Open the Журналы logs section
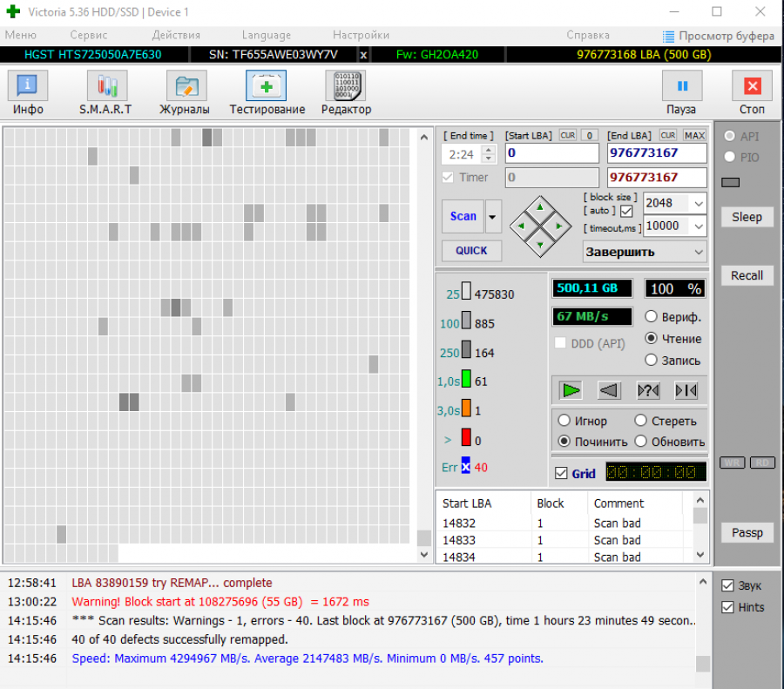 (184, 92)
